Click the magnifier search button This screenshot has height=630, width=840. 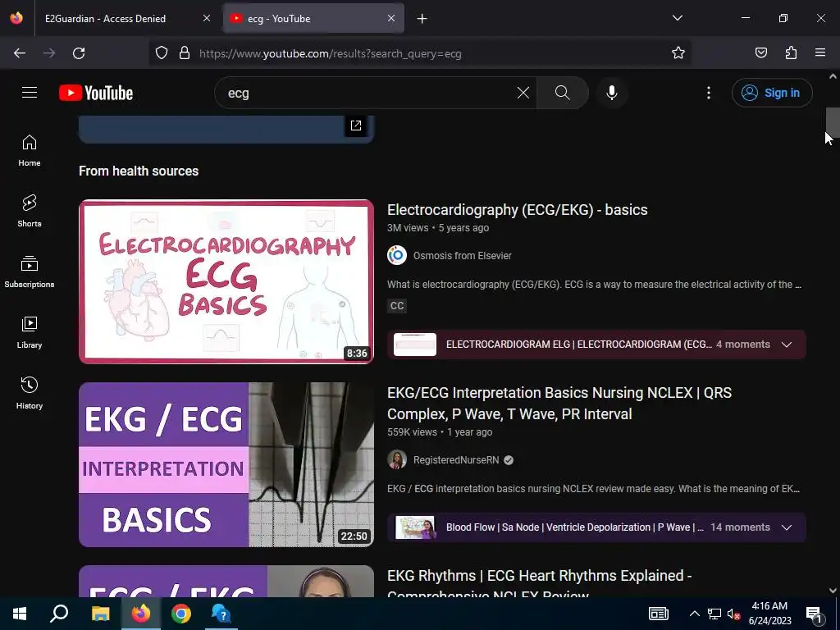pos(563,93)
